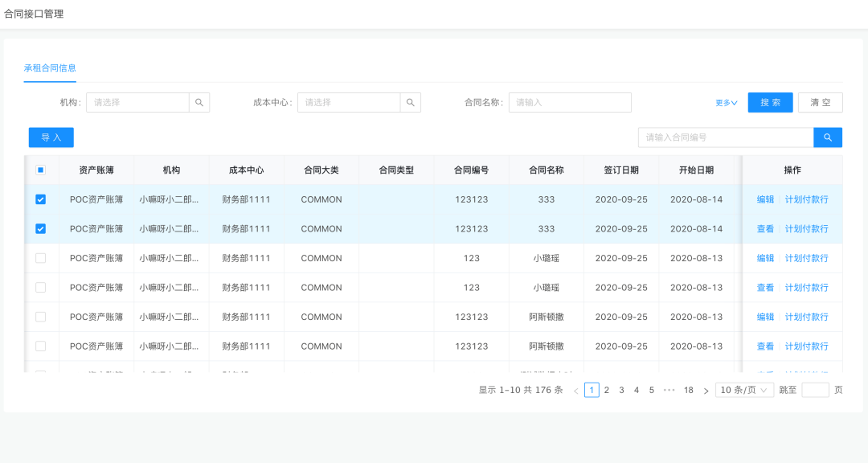Open the 机构 select dropdown
This screenshot has width=868, height=463.
coord(137,103)
